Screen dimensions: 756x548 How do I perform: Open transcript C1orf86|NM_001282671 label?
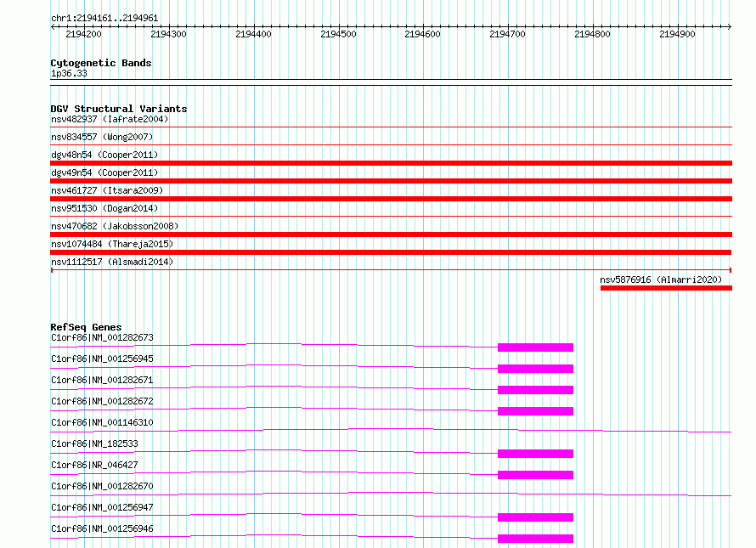pos(102,380)
